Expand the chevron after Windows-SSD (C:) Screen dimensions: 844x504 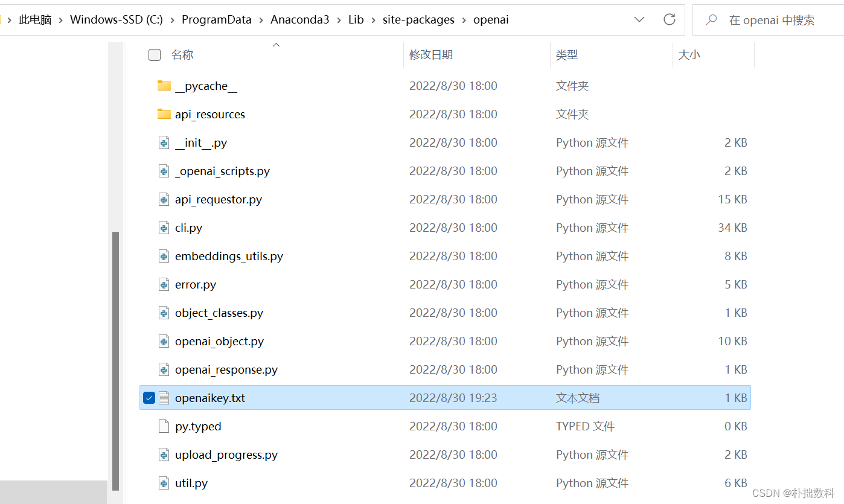173,20
